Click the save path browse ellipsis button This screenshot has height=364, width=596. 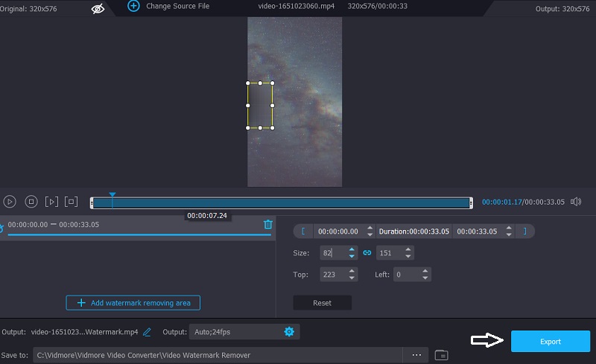[415, 355]
